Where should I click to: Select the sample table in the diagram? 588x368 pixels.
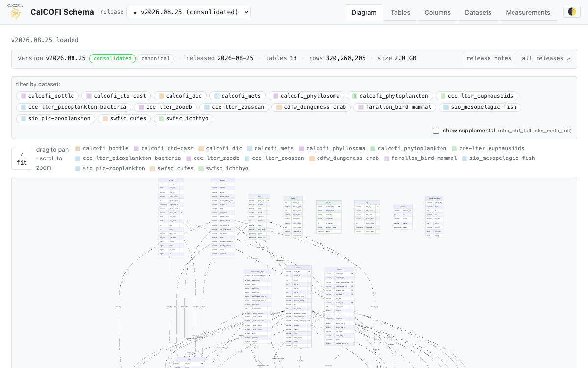pos(340,307)
